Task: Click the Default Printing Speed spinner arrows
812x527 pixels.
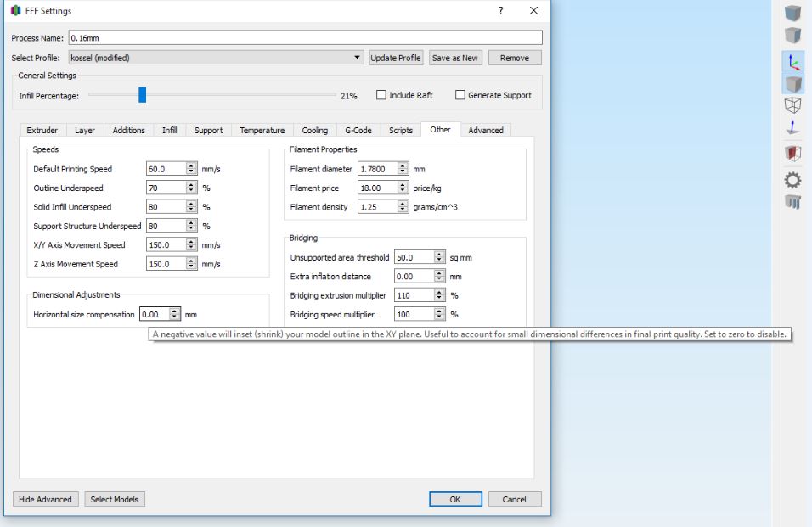Action: point(191,169)
